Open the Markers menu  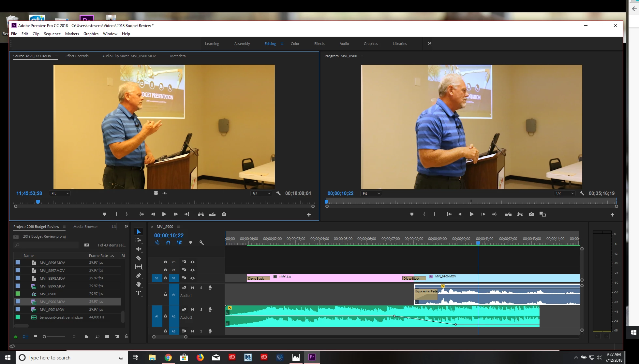72,34
